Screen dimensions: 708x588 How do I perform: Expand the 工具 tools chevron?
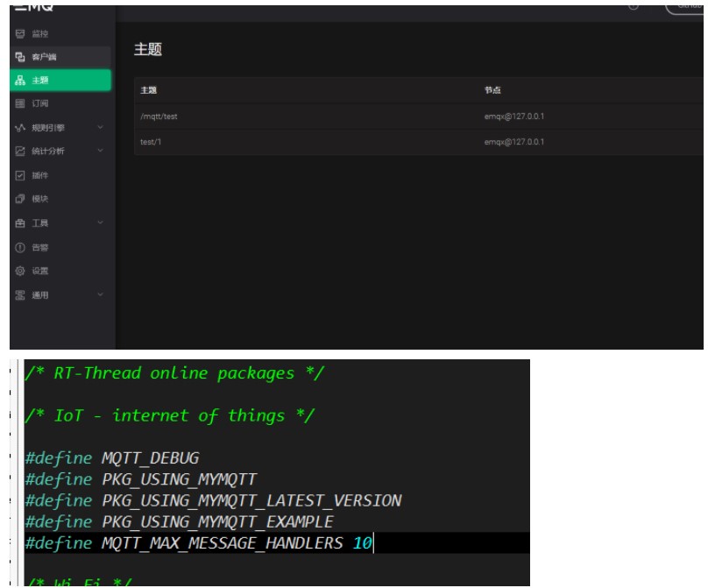[x=100, y=223]
